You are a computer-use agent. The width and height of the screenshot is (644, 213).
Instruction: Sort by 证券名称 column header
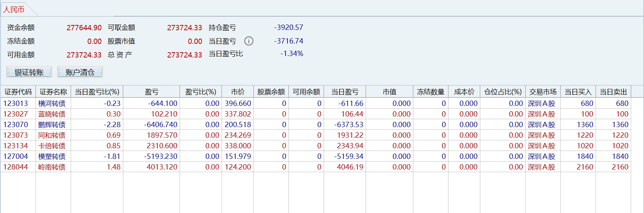pos(53,92)
